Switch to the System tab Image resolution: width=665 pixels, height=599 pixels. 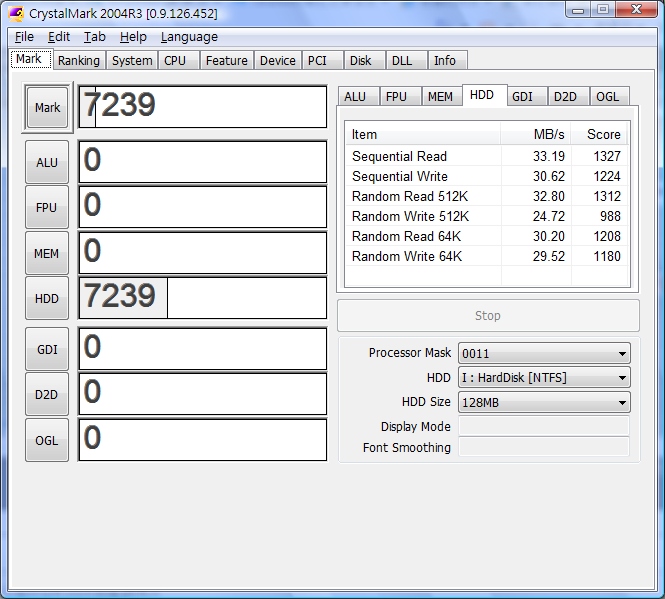tap(132, 60)
